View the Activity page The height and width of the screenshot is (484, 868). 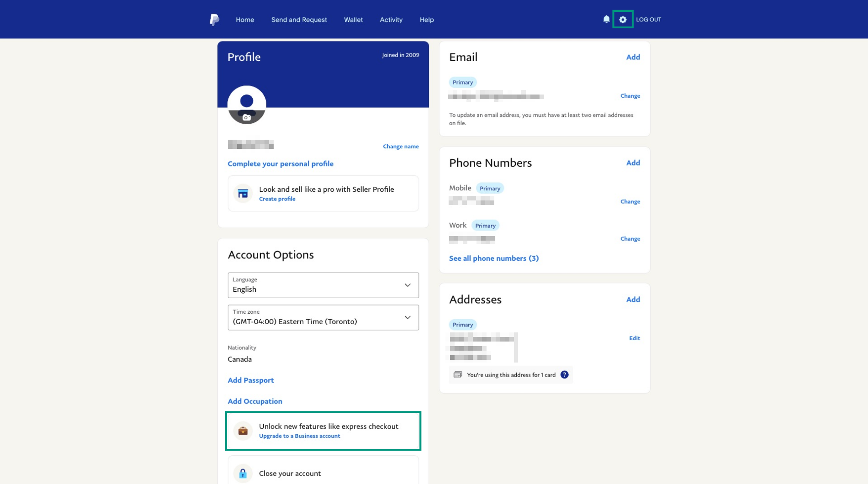(391, 20)
